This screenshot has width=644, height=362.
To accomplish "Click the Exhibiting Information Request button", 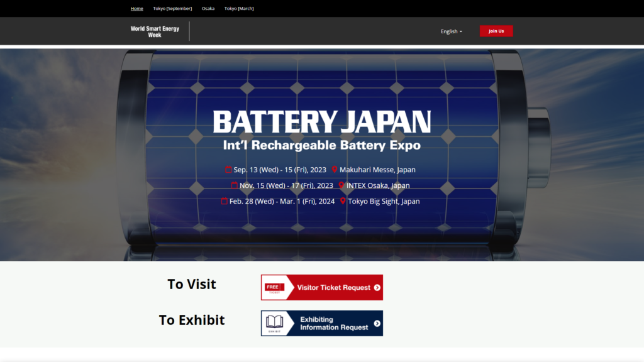I will coord(322,324).
